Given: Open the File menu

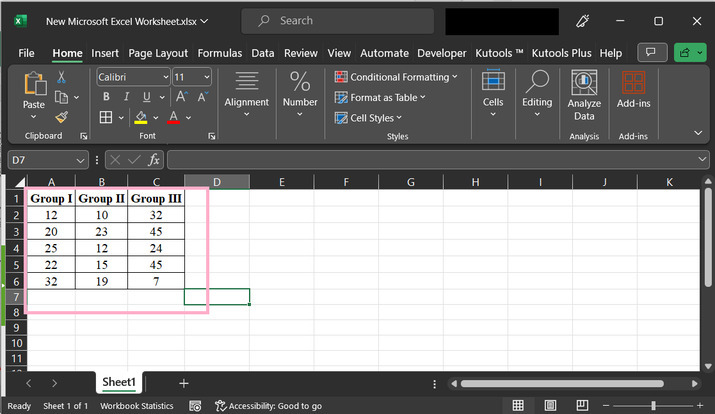Looking at the screenshot, I should [x=26, y=53].
